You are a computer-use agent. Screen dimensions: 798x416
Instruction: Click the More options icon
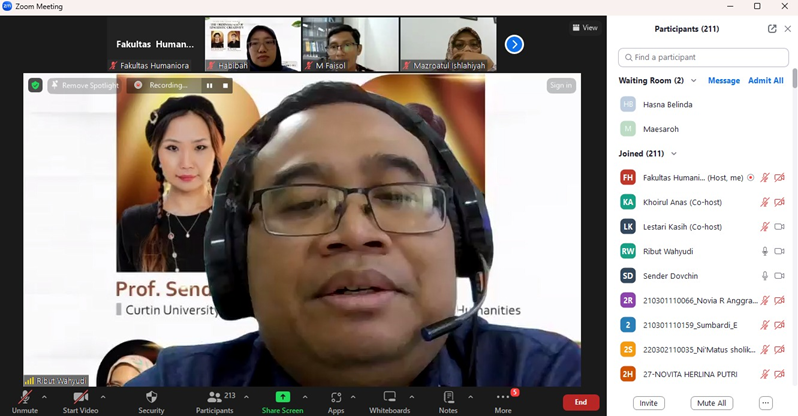(502, 397)
